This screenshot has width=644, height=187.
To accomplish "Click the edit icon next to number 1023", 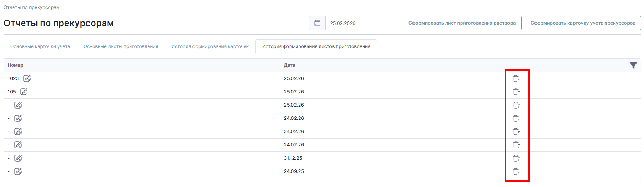I will [27, 78].
